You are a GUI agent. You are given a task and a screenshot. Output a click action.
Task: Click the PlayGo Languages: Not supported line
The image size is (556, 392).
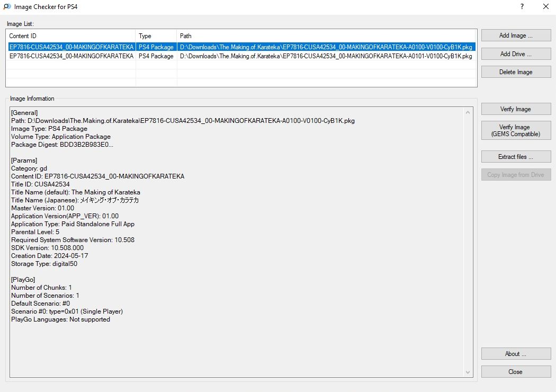click(x=61, y=319)
